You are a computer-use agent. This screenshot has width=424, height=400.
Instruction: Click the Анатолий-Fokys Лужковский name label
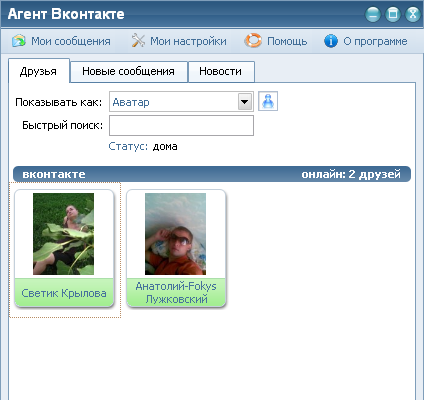(x=176, y=292)
